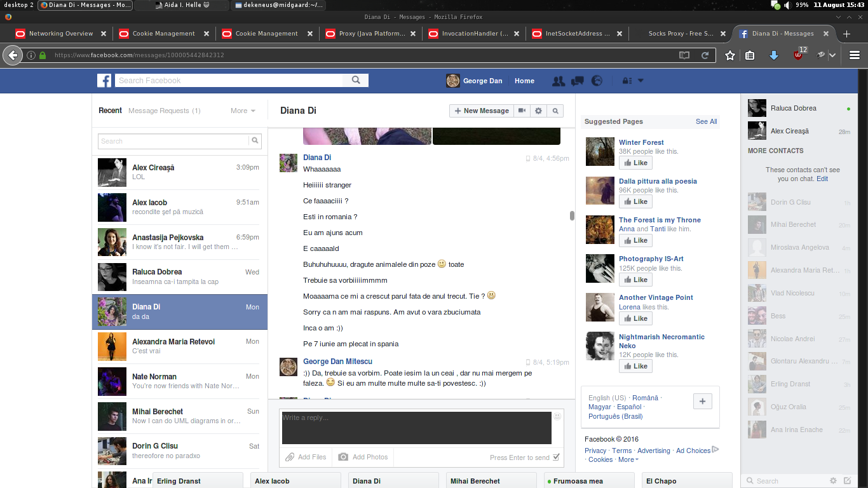Open Frumoasa mea chat tab
This screenshot has width=868, height=488.
(x=590, y=481)
